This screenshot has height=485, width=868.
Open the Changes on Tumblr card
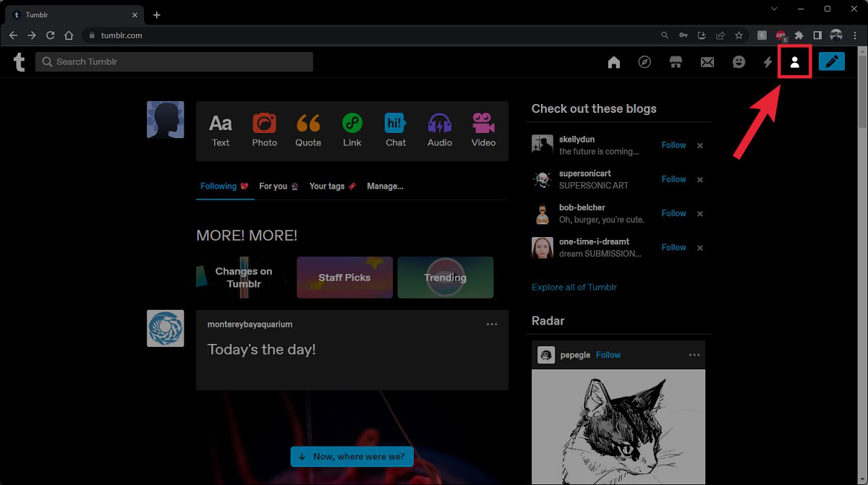point(244,278)
